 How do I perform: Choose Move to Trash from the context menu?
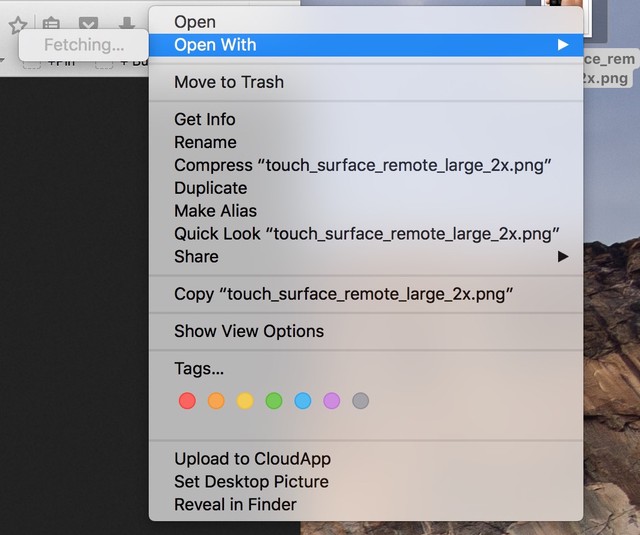click(229, 82)
